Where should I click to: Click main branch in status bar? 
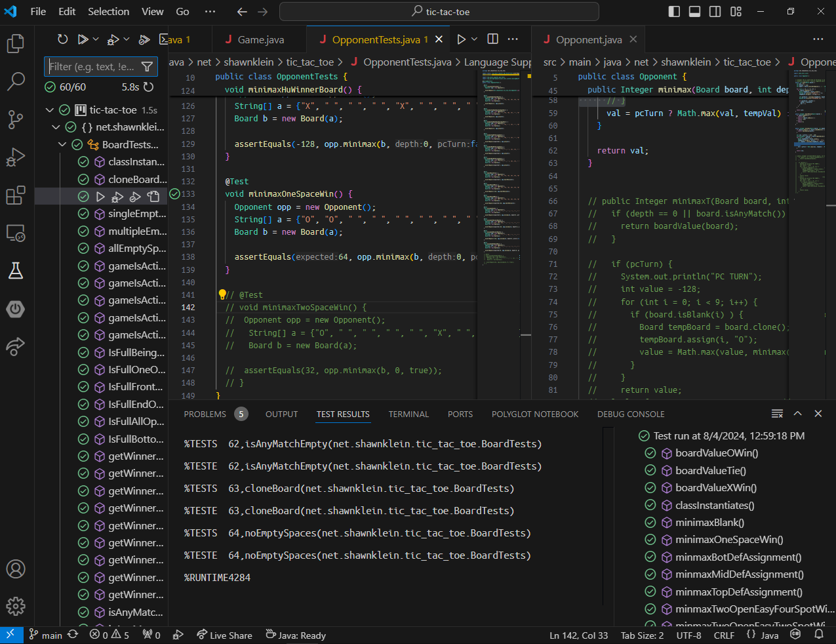click(x=46, y=635)
